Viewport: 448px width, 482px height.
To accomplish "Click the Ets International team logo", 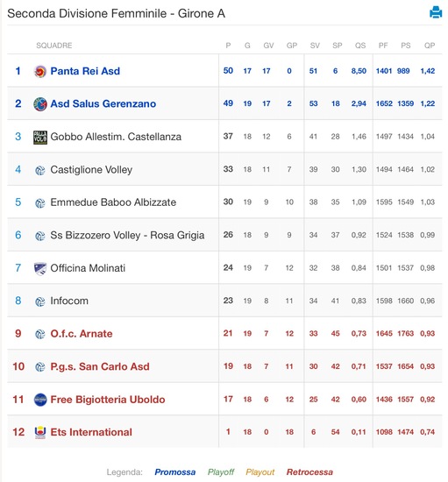I will [x=40, y=432].
